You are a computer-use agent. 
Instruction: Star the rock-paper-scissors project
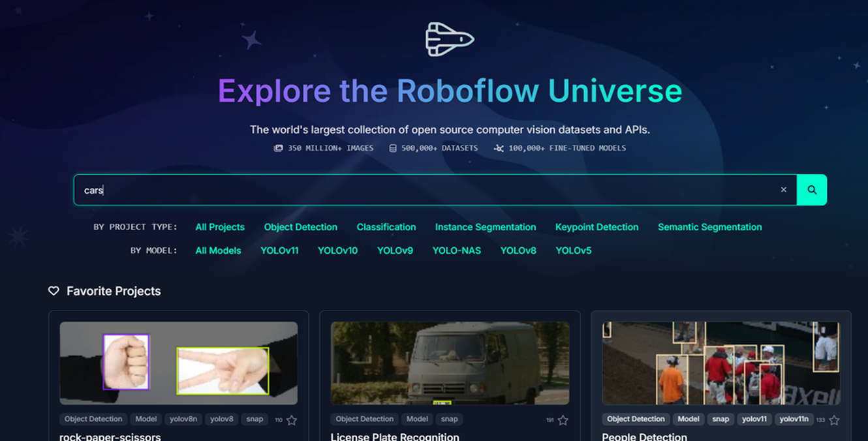click(292, 420)
